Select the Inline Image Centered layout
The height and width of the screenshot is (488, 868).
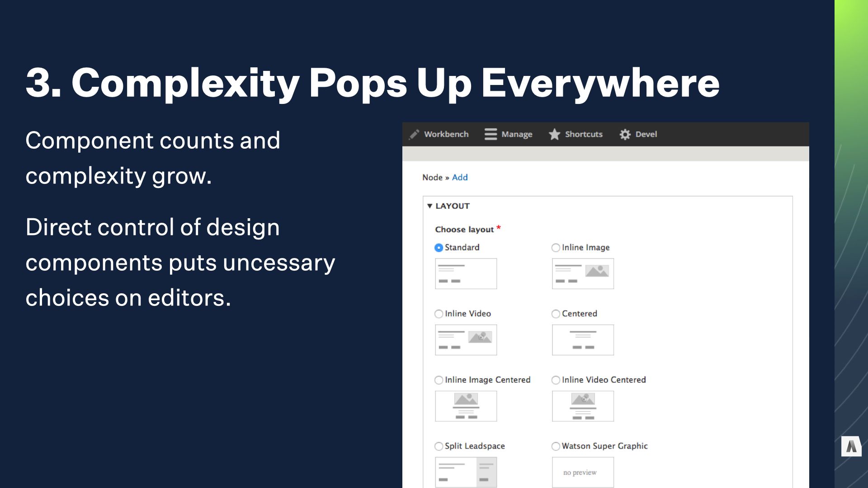(439, 380)
